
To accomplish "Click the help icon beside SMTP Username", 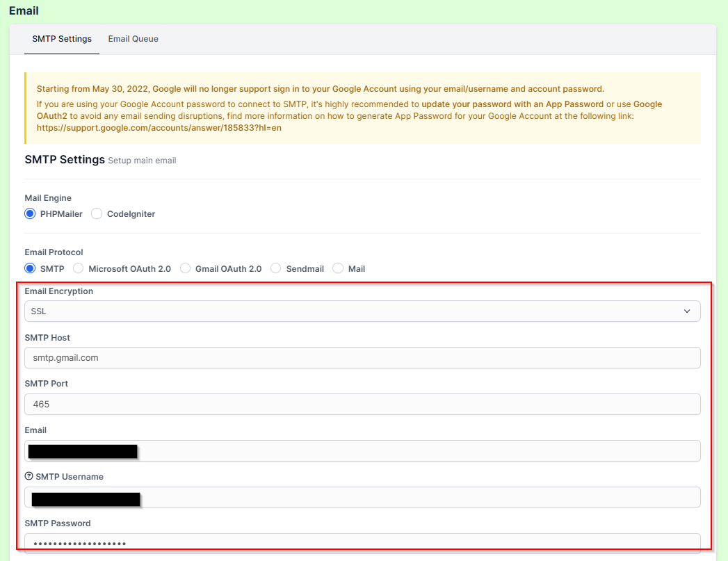I will tap(29, 477).
